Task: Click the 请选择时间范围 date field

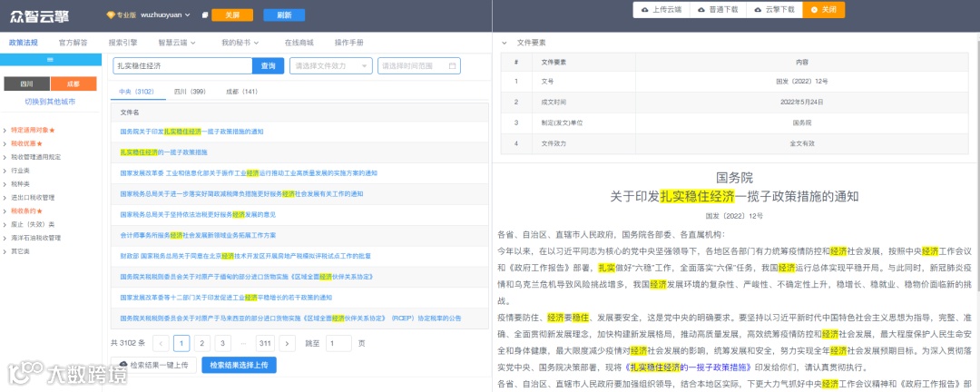Action: [x=418, y=65]
